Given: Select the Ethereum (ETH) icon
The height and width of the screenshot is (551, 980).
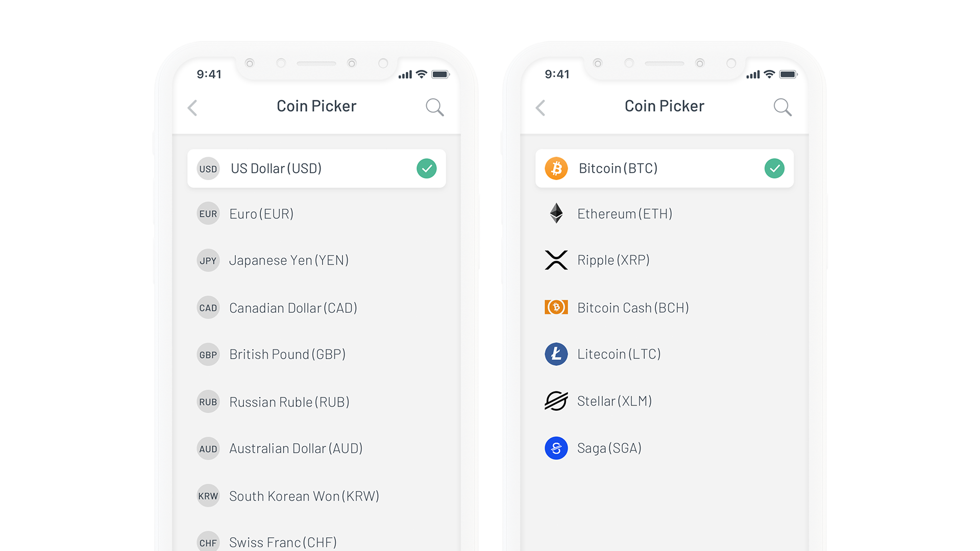Looking at the screenshot, I should [x=556, y=213].
